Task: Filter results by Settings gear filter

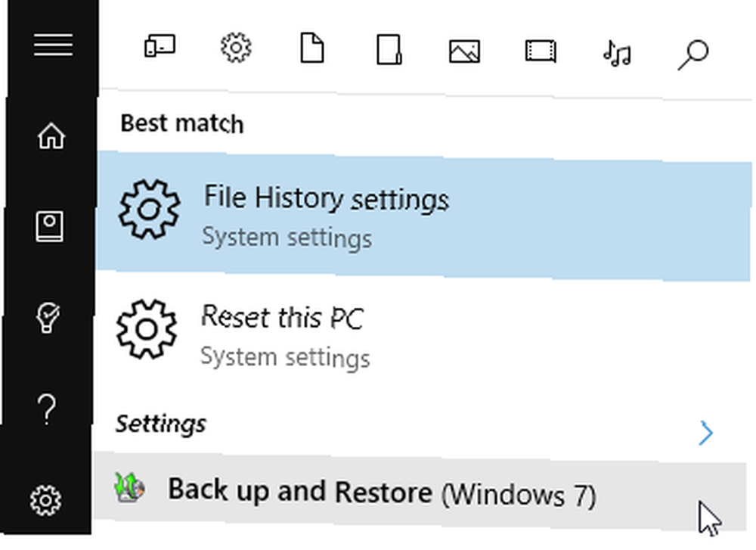Action: (x=236, y=47)
